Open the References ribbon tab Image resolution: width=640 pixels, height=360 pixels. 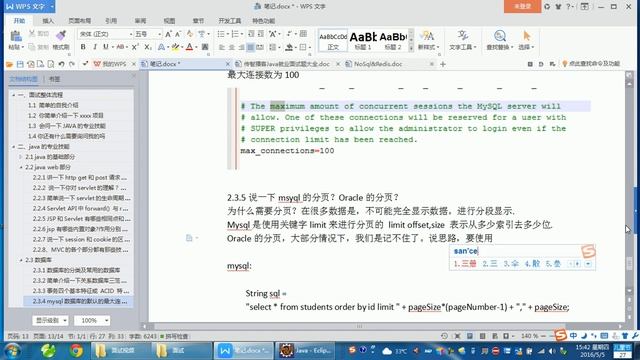coord(111,20)
